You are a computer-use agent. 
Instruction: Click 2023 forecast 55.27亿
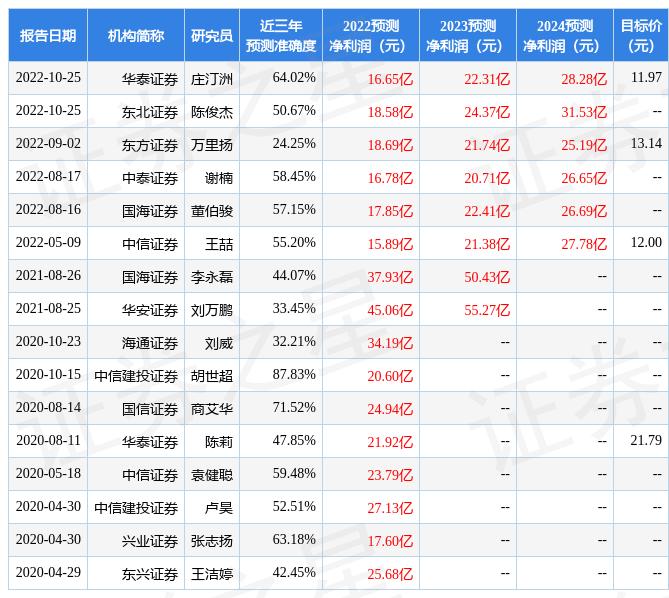pyautogui.click(x=487, y=310)
